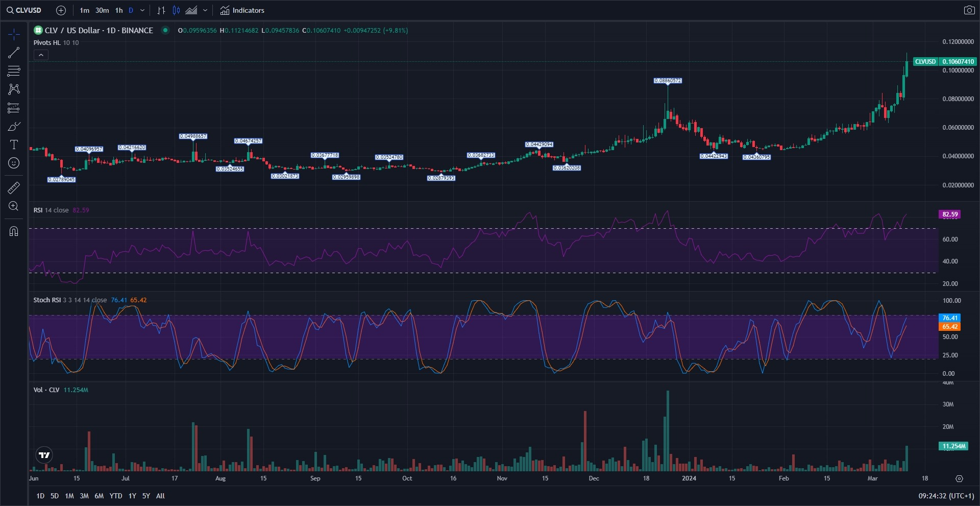This screenshot has height=506, width=980.
Task: Click the pivot low label 0.04360795
Action: pyautogui.click(x=756, y=157)
